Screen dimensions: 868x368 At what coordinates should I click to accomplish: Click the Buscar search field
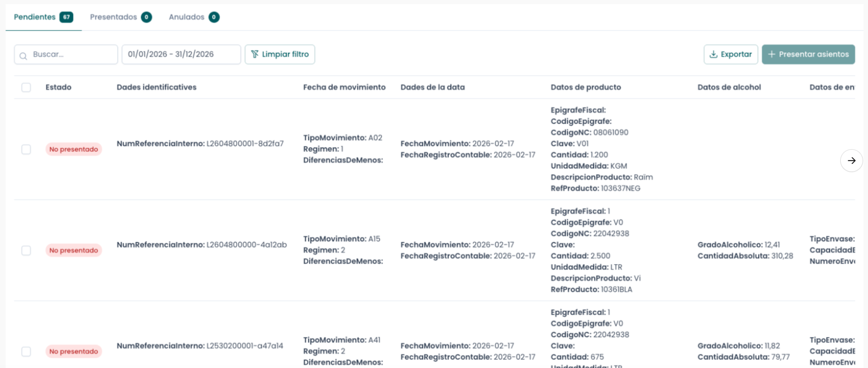pyautogui.click(x=66, y=54)
